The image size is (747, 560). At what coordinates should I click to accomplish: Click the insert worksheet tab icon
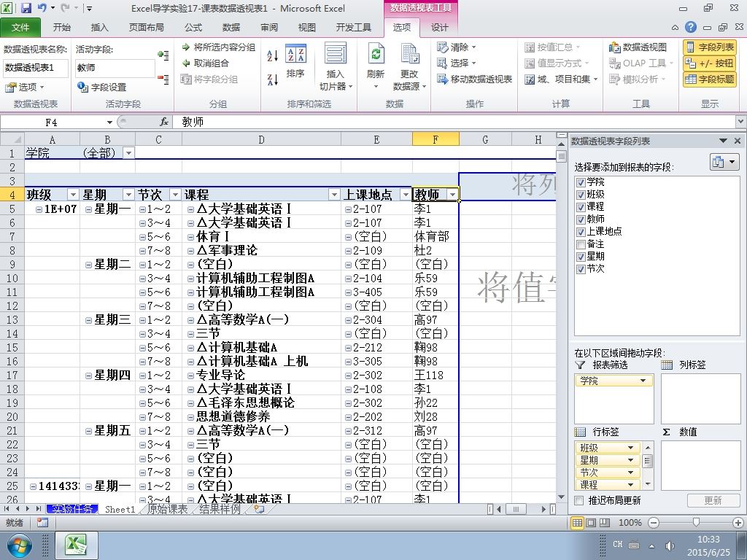[x=259, y=509]
